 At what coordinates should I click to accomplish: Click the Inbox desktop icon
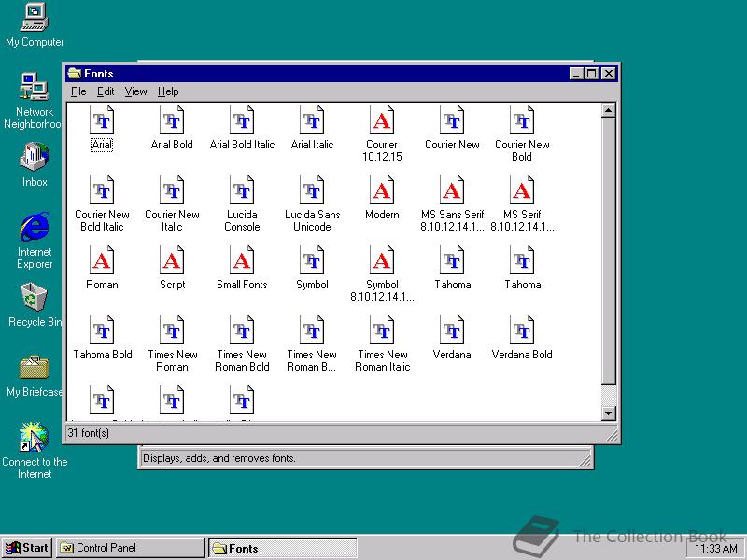tap(35, 165)
